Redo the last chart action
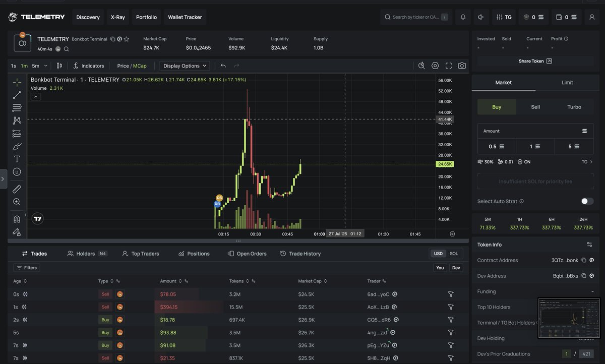This screenshot has width=605, height=364. pyautogui.click(x=236, y=66)
